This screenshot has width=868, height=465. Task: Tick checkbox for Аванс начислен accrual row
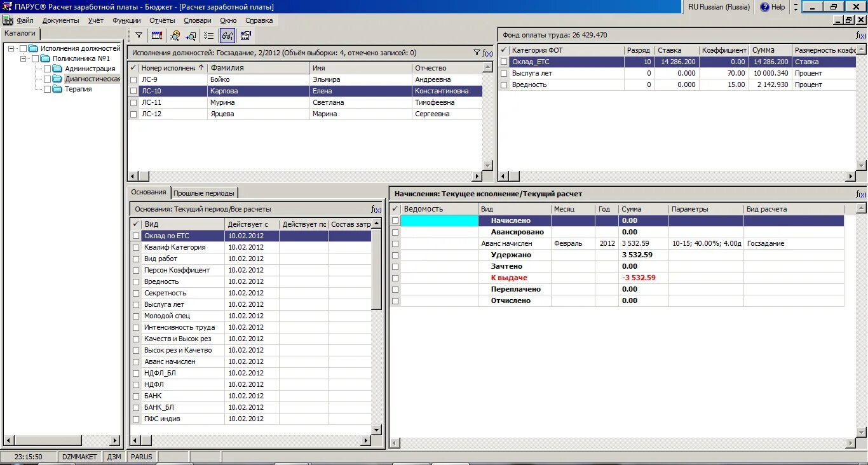[395, 243]
